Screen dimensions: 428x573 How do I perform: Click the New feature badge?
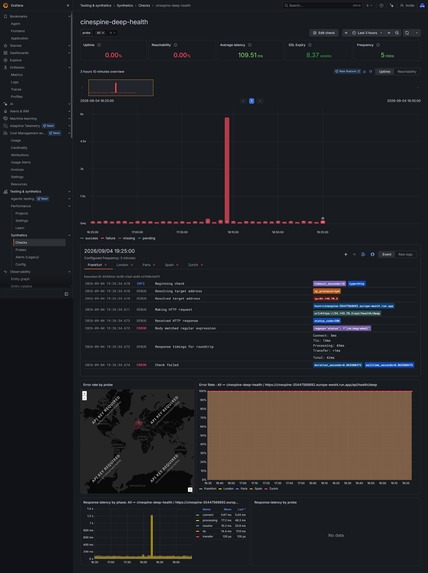347,72
